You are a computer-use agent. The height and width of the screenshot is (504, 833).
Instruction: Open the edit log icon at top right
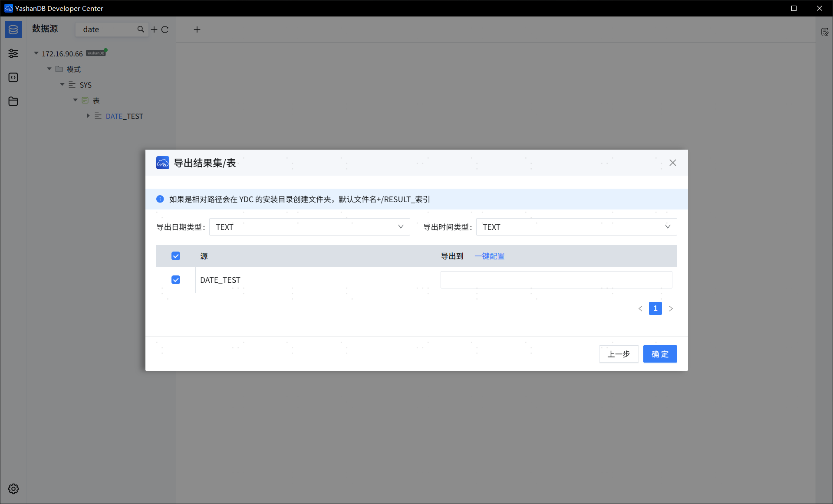(825, 31)
